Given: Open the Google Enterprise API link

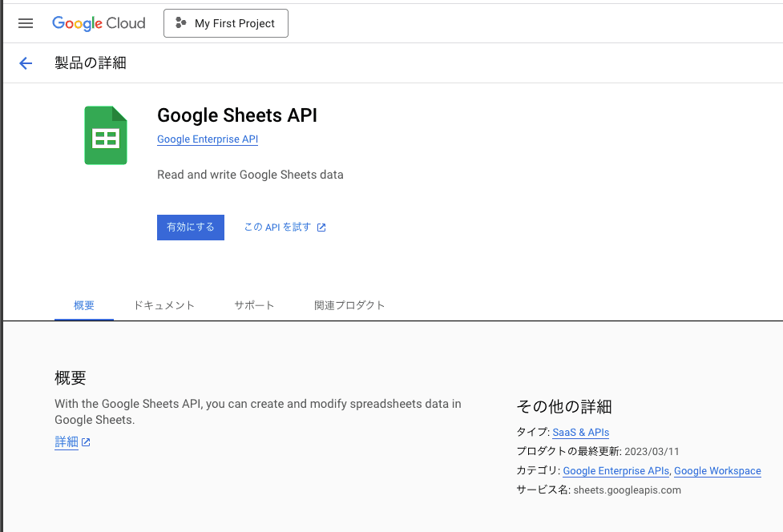Looking at the screenshot, I should coord(208,139).
